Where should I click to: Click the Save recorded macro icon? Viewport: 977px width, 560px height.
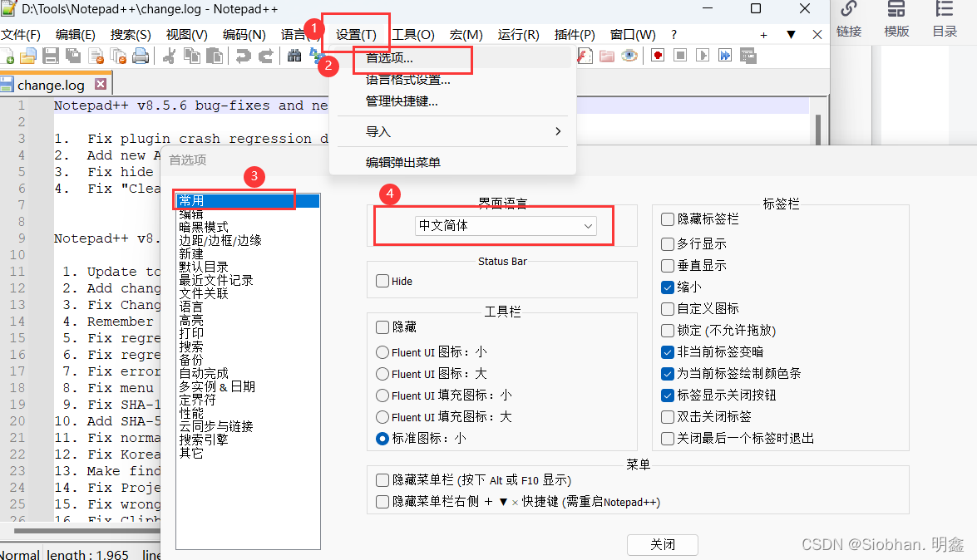tap(748, 56)
